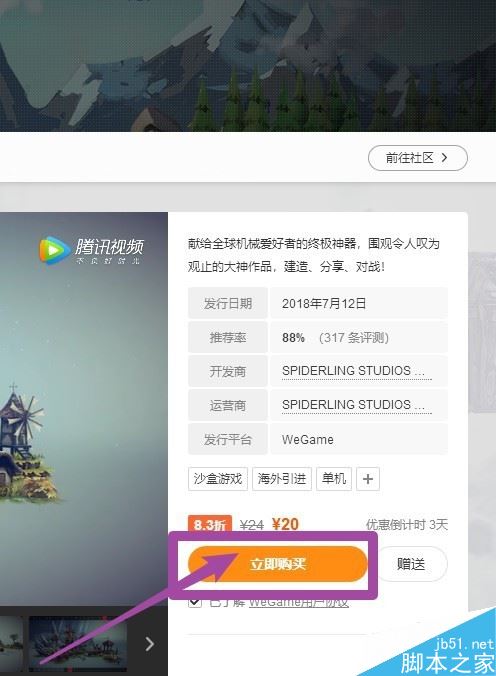Image resolution: width=496 pixels, height=676 pixels.
Task: Add a new tag with plus icon
Action: (x=368, y=479)
